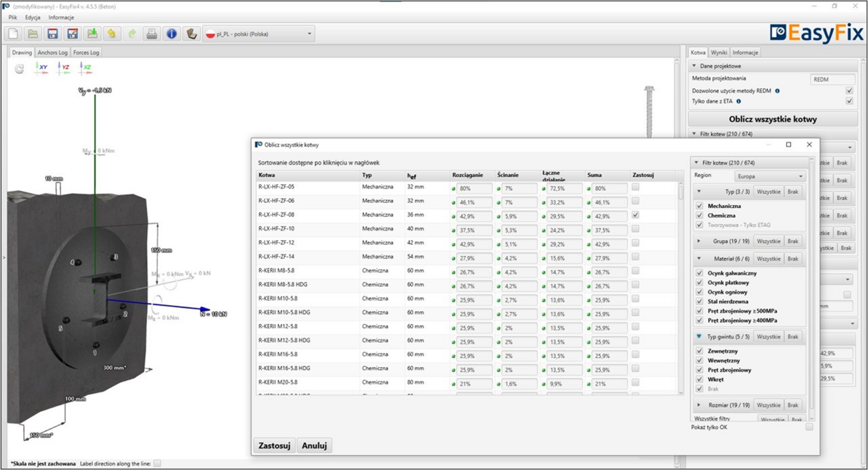Open the Edycja menu
868x470 pixels.
32,17
